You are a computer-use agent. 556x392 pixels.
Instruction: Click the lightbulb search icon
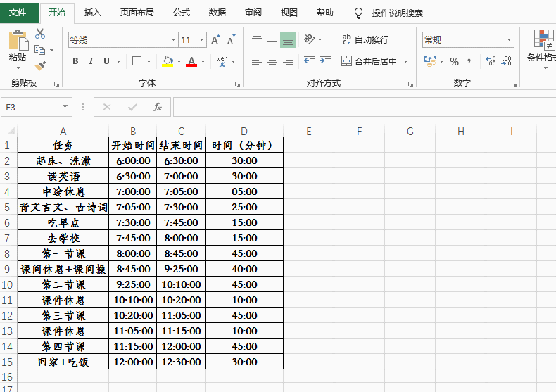358,13
